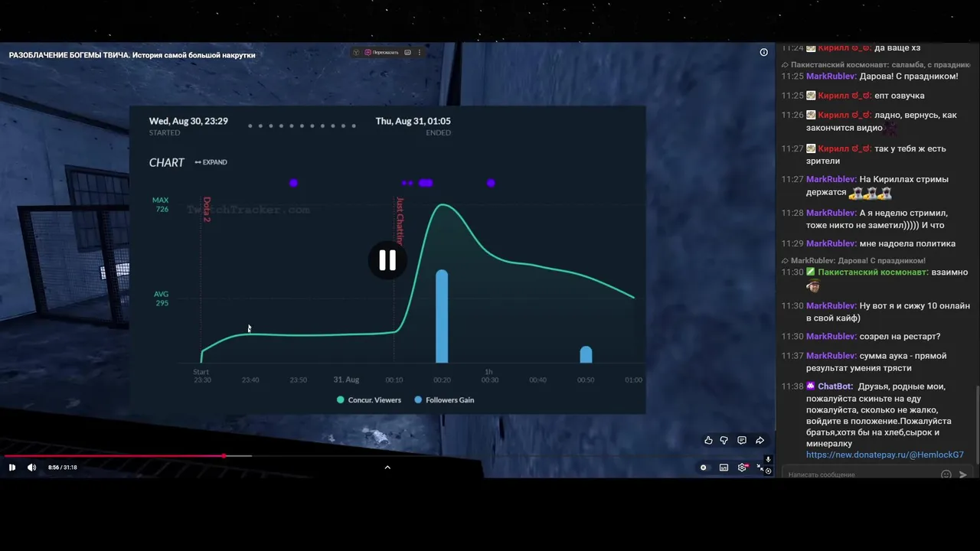Click Пакистанский космонавт's взаимно message
The image size is (980, 551).
(949, 272)
